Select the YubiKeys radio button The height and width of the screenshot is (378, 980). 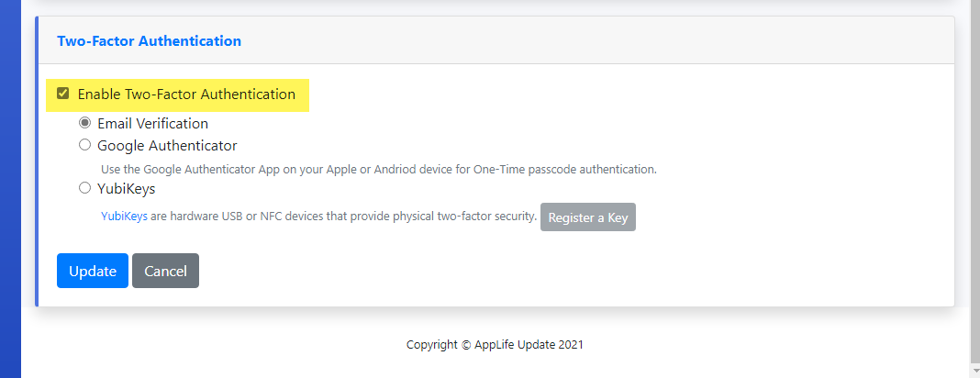[x=85, y=187]
